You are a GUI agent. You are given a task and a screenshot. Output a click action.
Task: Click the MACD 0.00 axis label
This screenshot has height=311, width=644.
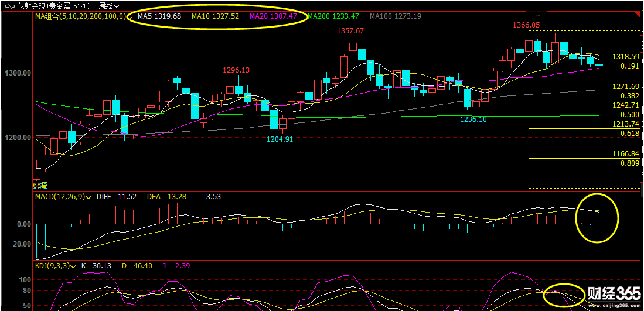point(23,224)
